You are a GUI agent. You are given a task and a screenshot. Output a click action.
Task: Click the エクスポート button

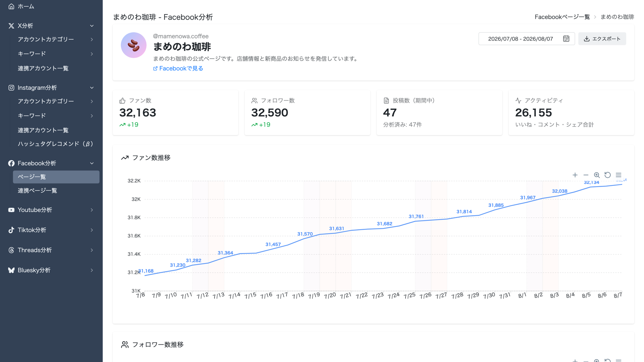[x=602, y=39]
